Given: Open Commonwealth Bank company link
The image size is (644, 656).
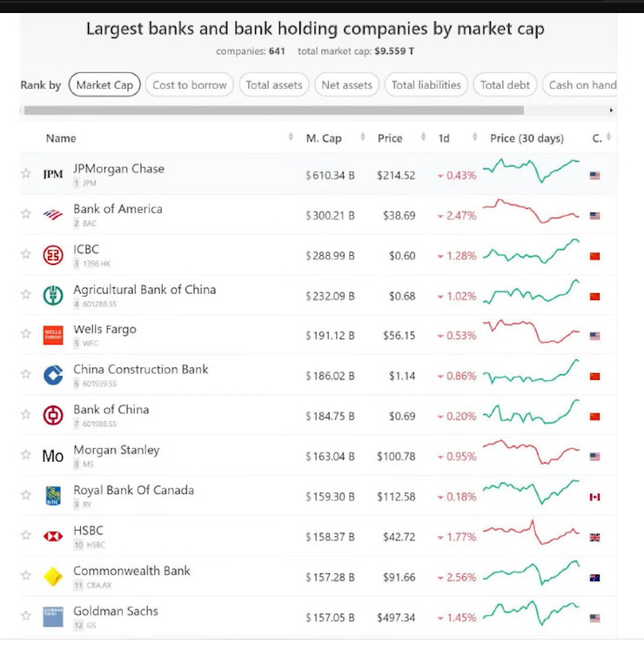Looking at the screenshot, I should (x=131, y=571).
